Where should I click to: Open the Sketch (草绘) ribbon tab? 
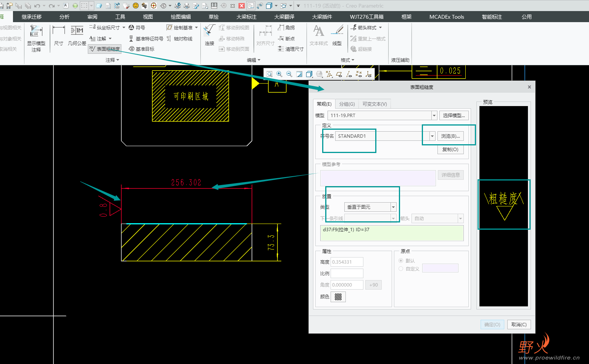click(x=214, y=17)
